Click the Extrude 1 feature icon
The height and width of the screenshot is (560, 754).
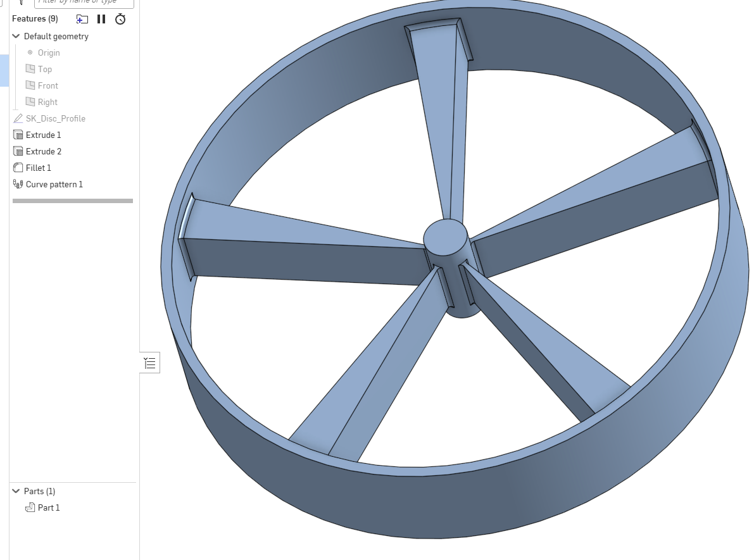18,135
